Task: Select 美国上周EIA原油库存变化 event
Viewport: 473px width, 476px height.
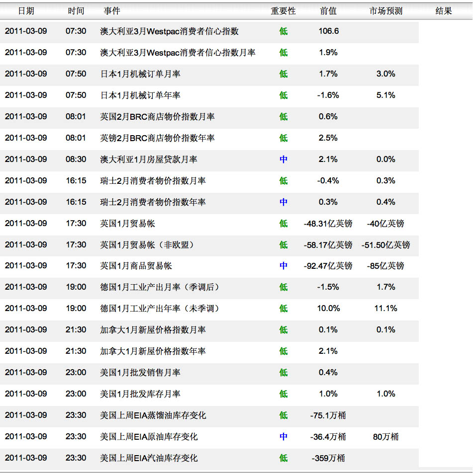Action: [x=149, y=437]
